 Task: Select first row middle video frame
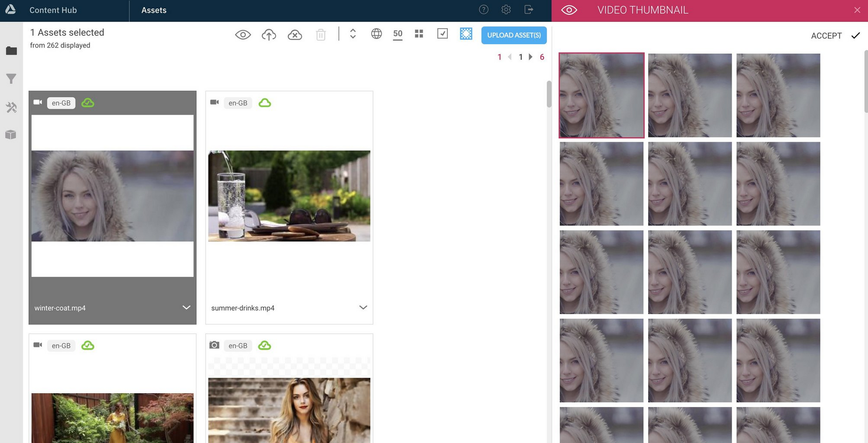(690, 95)
